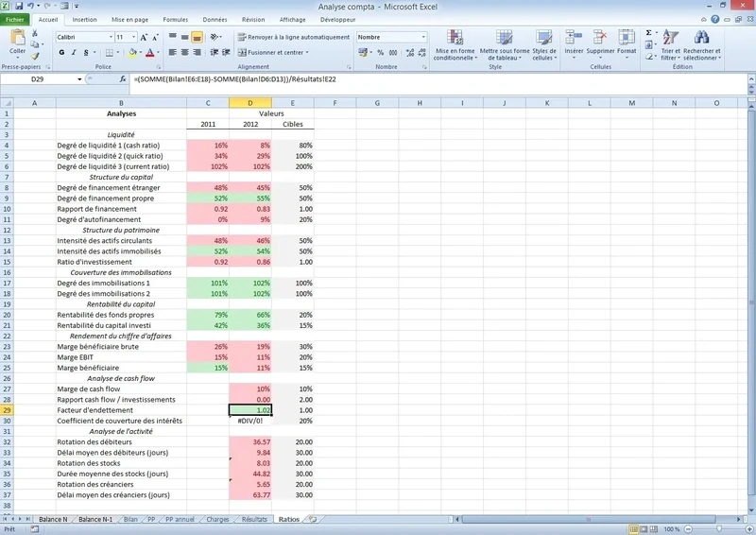The width and height of the screenshot is (756, 535).
Task: Open the font size 11 dropdown
Action: [133, 37]
